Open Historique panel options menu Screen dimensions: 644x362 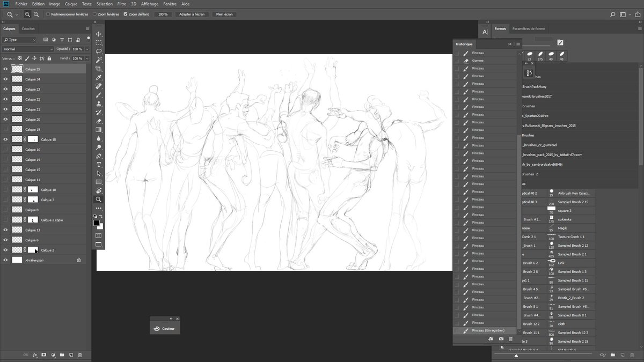[x=518, y=44]
